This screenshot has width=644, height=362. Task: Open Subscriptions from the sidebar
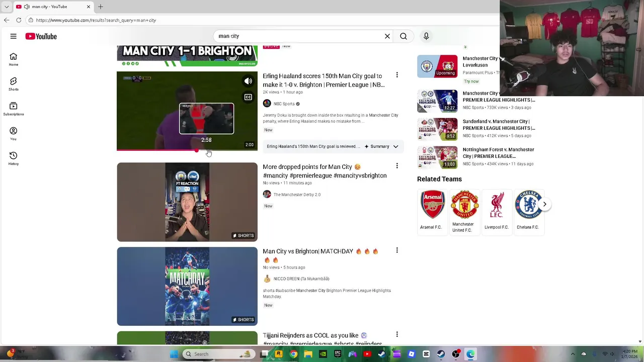tap(14, 109)
